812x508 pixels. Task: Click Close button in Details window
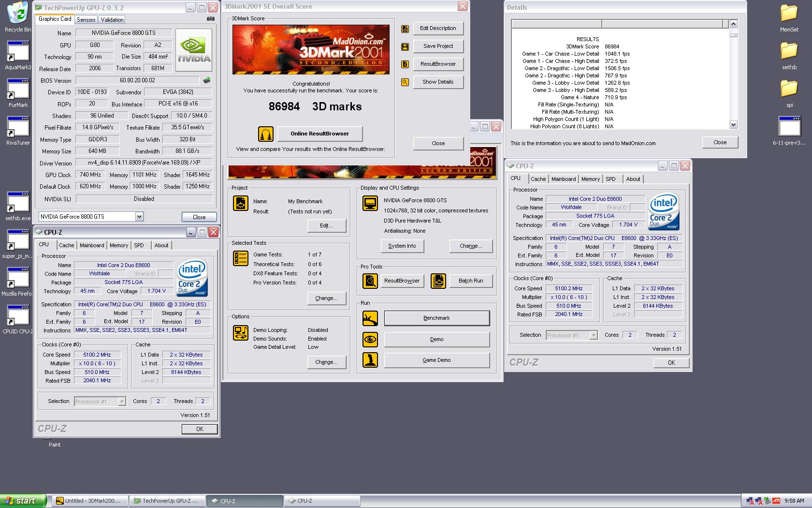720,142
